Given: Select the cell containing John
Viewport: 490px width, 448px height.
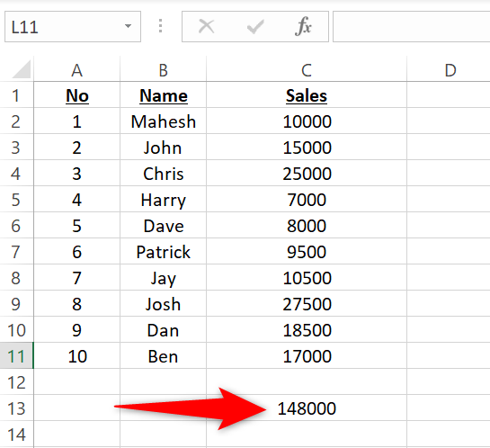Looking at the screenshot, I should 163,147.
